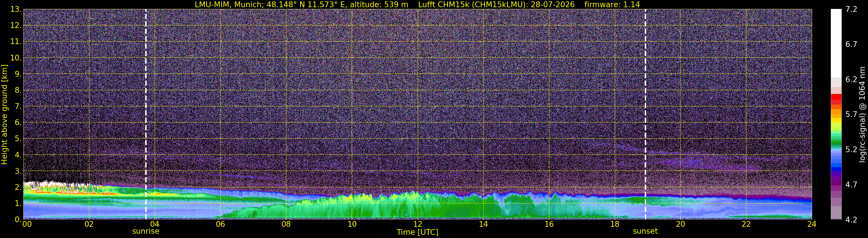Click the 20 tick label on the time axis

coord(680,224)
